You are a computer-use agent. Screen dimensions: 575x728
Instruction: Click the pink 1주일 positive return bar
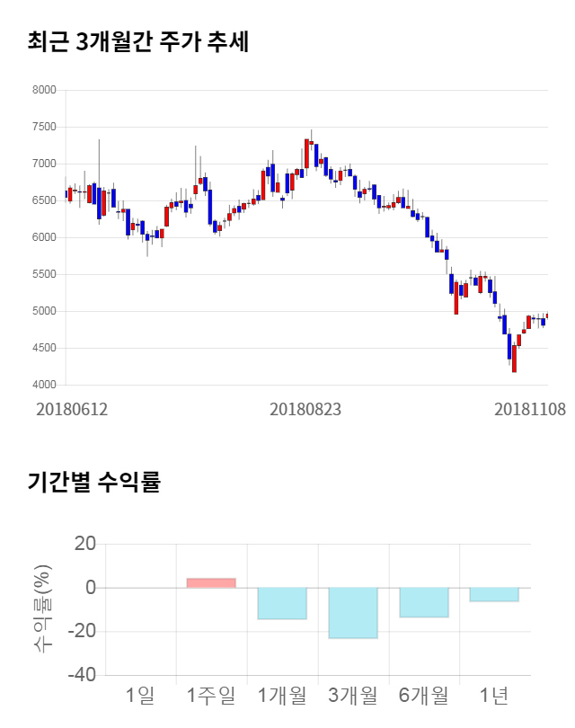pyautogui.click(x=211, y=582)
